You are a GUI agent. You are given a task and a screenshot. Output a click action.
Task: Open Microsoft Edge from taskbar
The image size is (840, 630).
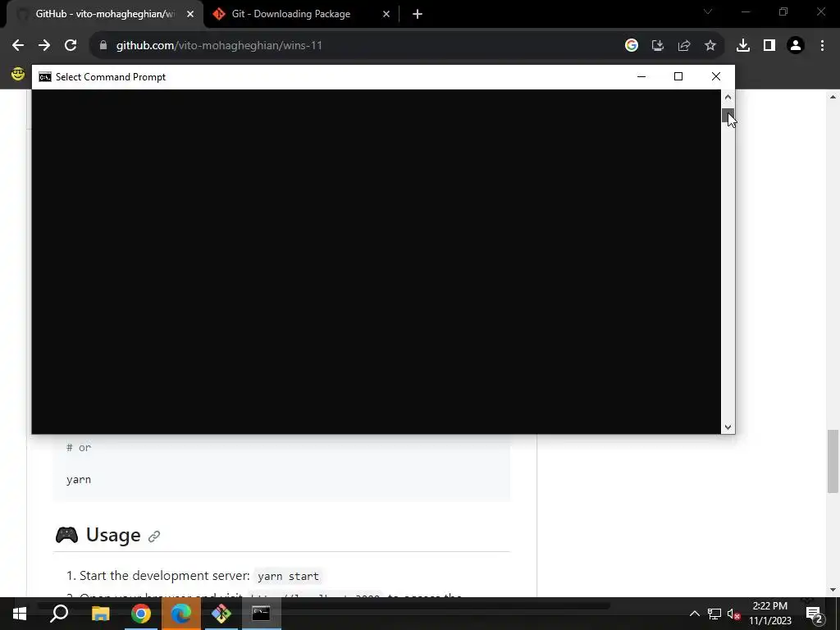(x=181, y=614)
